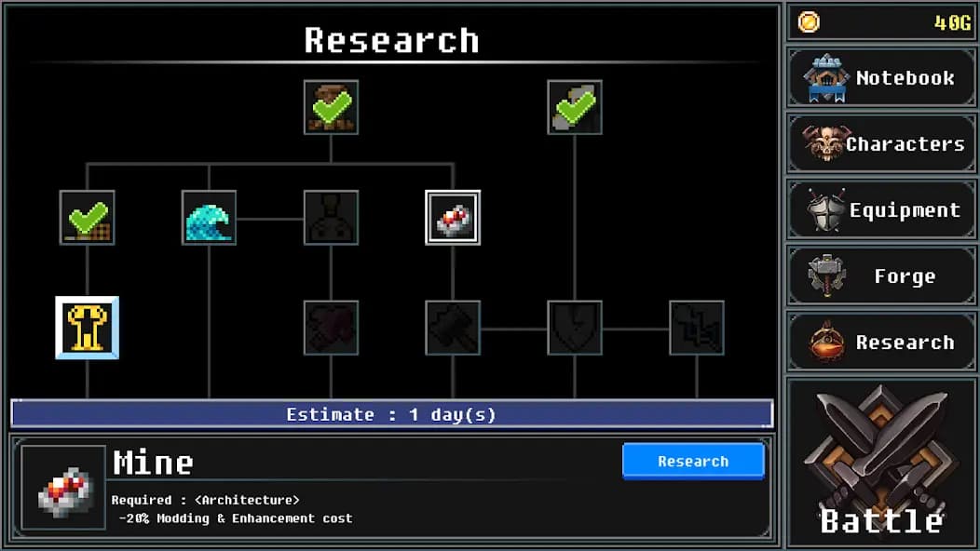This screenshot has height=551, width=980.
Task: Click the blue Research button
Action: 693,461
